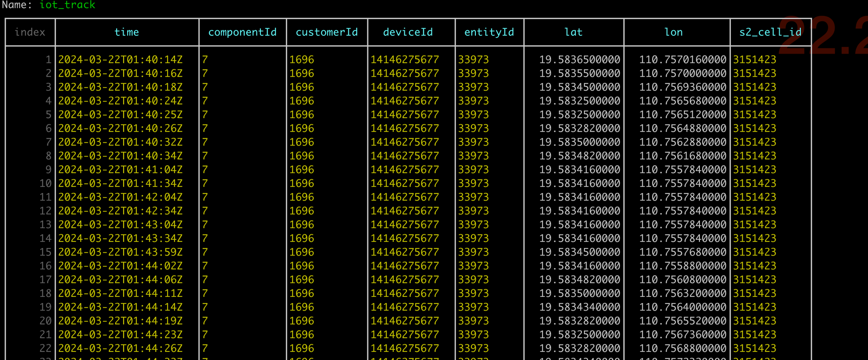Select the time column header

pos(127,32)
